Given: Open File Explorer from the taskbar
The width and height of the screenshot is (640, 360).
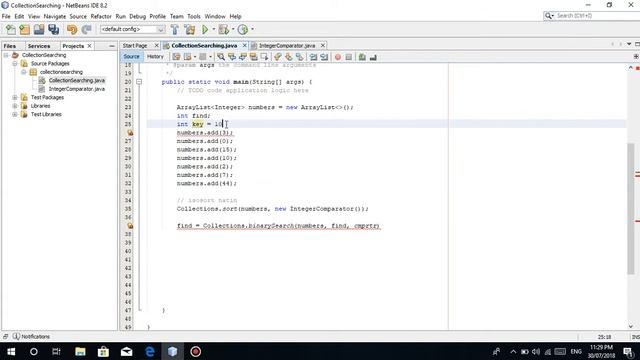Looking at the screenshot, I should 80,351.
